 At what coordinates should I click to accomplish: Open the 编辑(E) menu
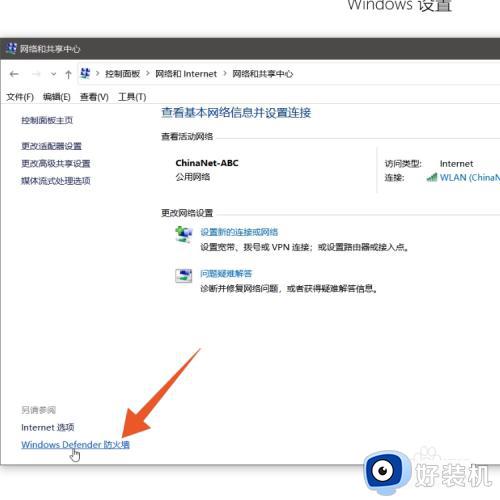click(57, 97)
